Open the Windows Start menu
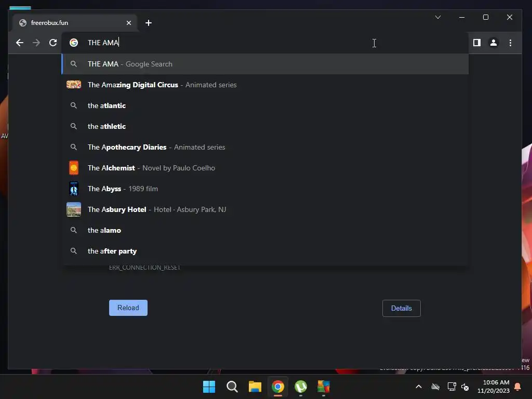Image resolution: width=532 pixels, height=399 pixels. click(x=209, y=387)
